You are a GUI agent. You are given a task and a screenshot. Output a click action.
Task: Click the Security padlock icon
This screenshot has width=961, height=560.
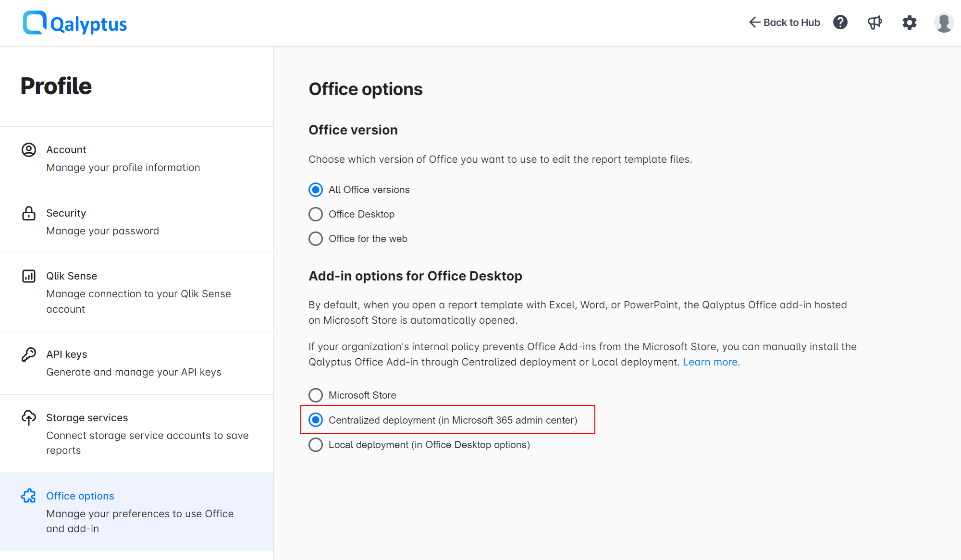[x=29, y=214]
